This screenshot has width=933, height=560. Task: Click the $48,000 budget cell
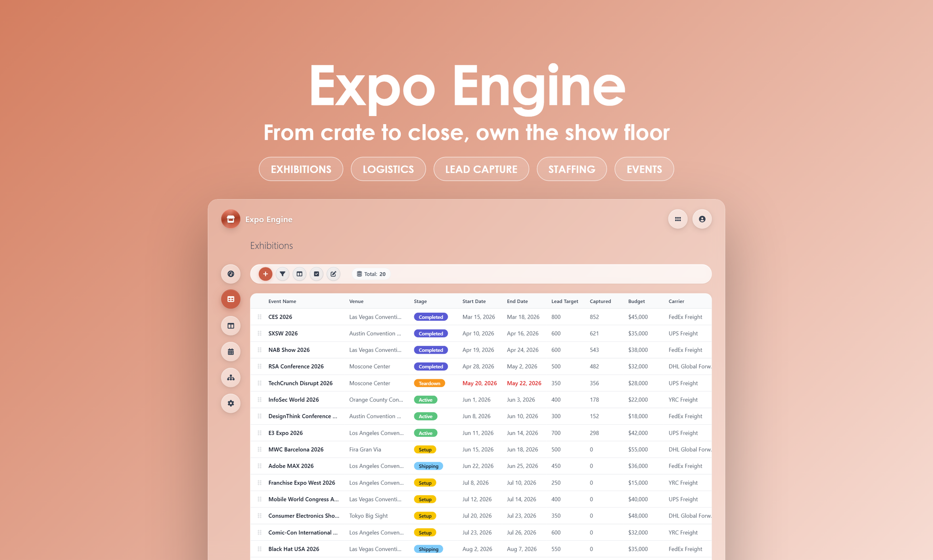[x=638, y=516]
